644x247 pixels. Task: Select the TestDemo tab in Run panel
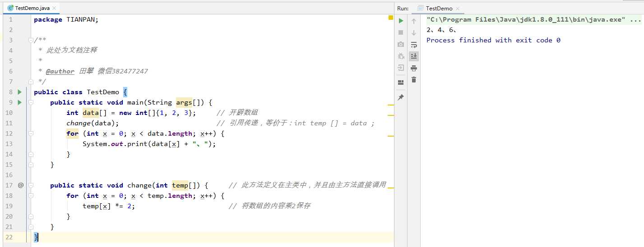point(439,8)
